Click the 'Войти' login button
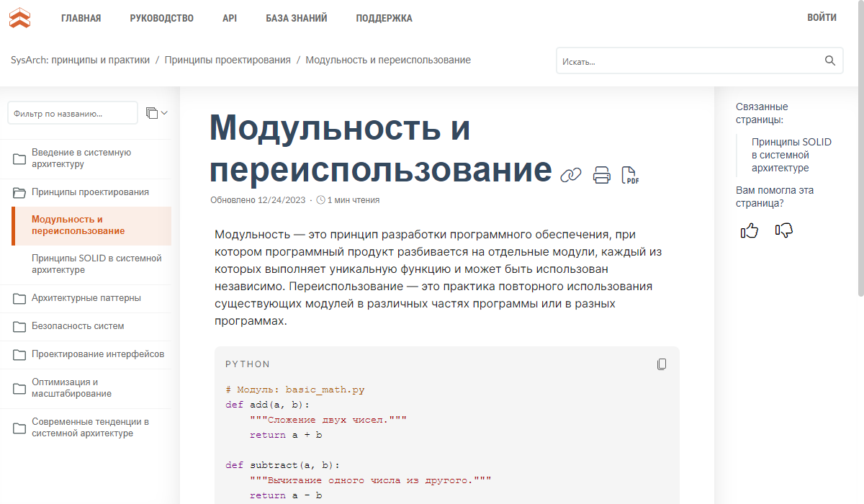 pos(822,17)
